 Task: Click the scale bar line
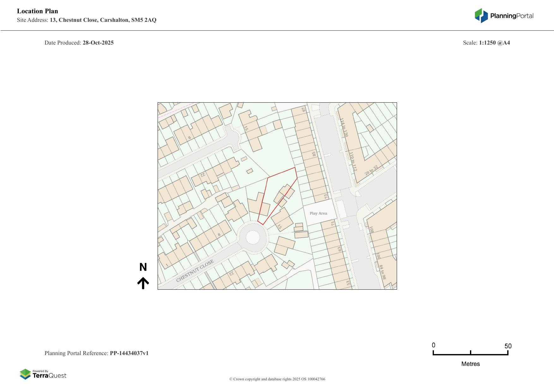click(x=470, y=354)
